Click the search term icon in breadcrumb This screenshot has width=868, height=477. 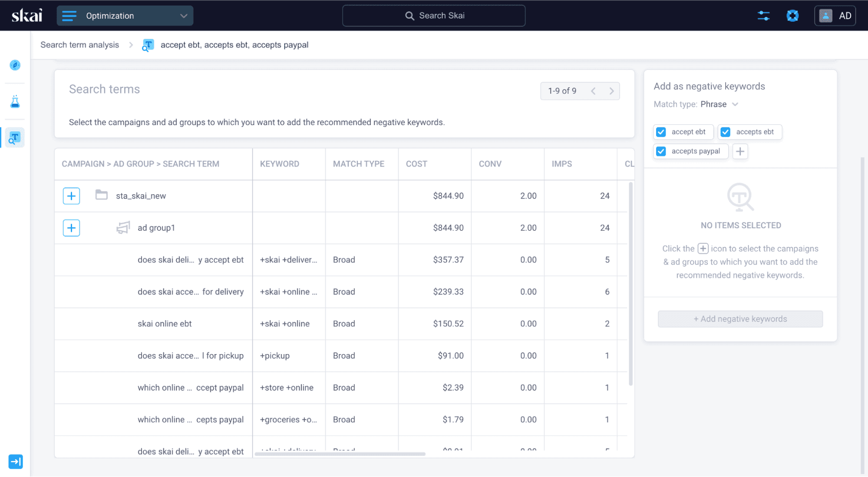[148, 45]
